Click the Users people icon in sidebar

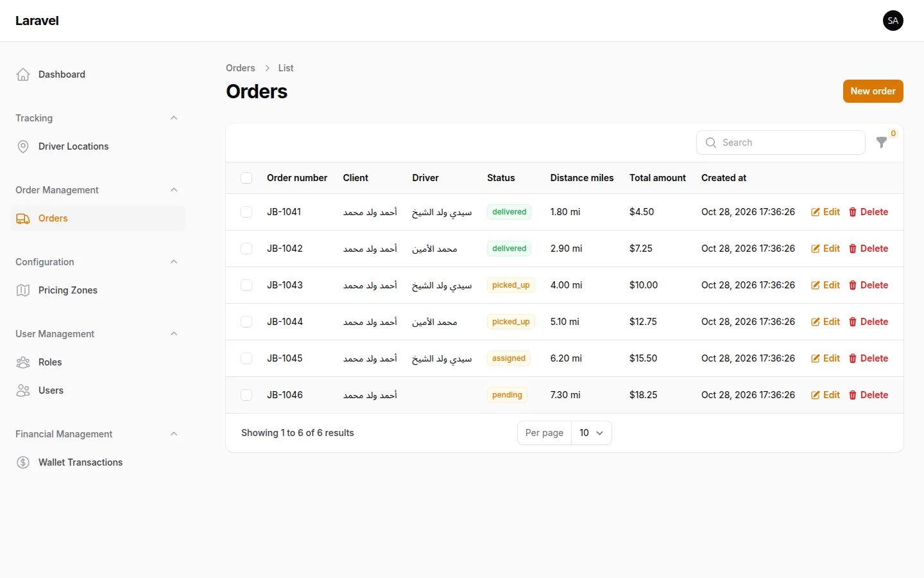(x=23, y=390)
